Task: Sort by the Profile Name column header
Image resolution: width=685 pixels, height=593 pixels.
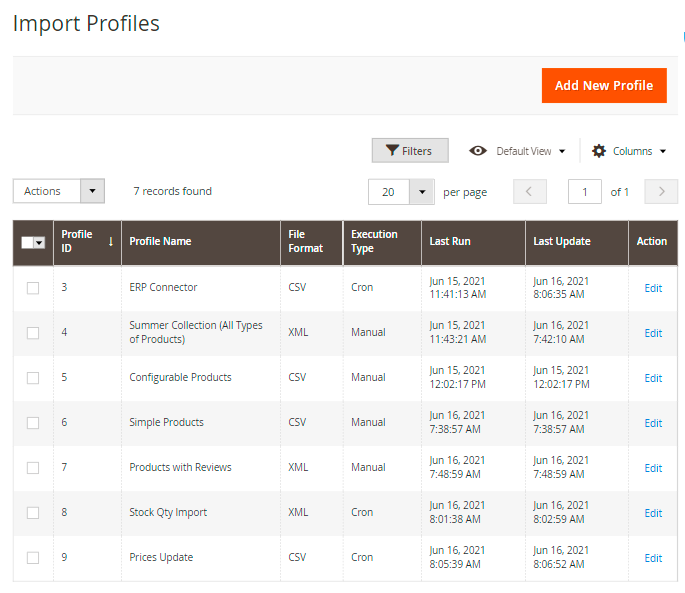Action: (160, 241)
